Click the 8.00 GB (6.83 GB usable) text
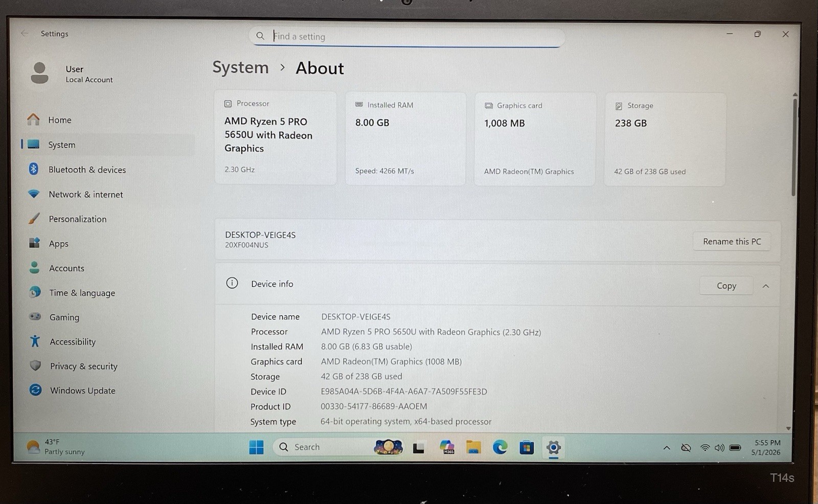The width and height of the screenshot is (818, 504). (367, 347)
